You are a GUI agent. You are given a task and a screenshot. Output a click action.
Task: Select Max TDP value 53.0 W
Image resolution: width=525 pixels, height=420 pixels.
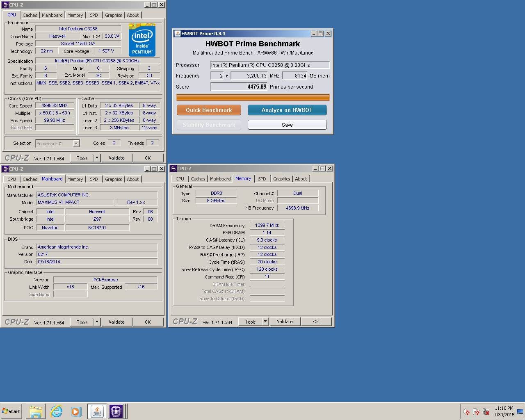pos(112,36)
